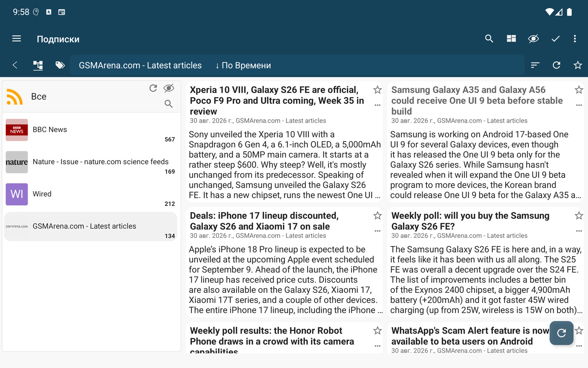Mark all as read with checkmark icon

click(555, 39)
